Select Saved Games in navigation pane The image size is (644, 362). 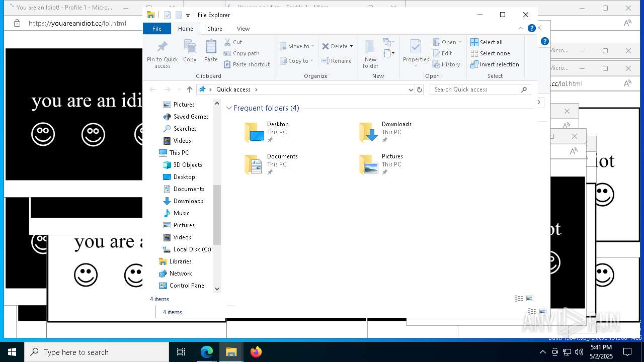click(x=186, y=117)
